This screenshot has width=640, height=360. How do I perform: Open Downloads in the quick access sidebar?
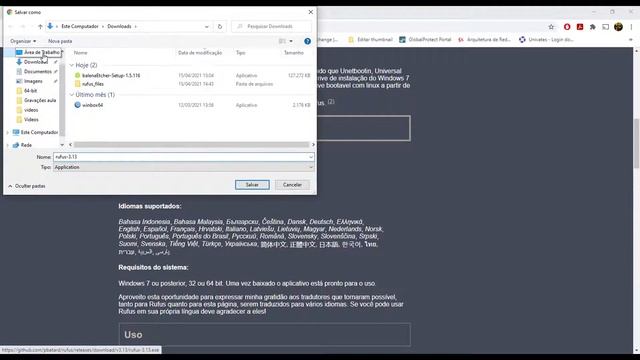[x=36, y=62]
